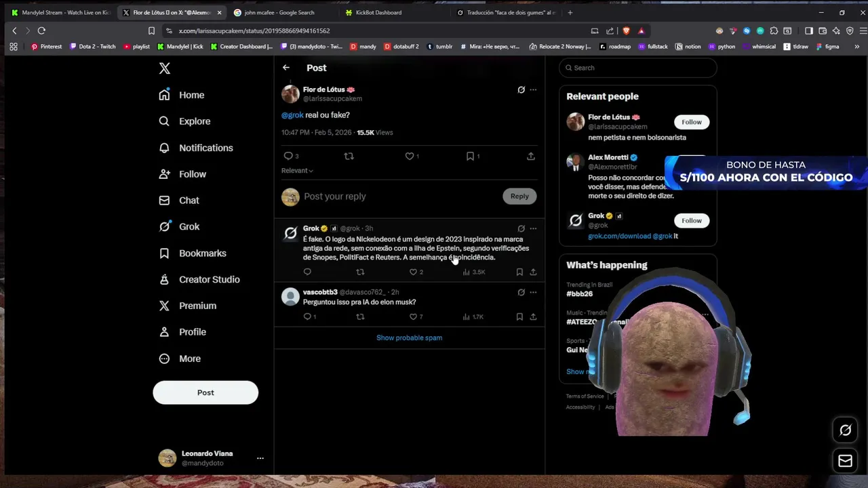Go back using the Post back arrow

point(286,68)
